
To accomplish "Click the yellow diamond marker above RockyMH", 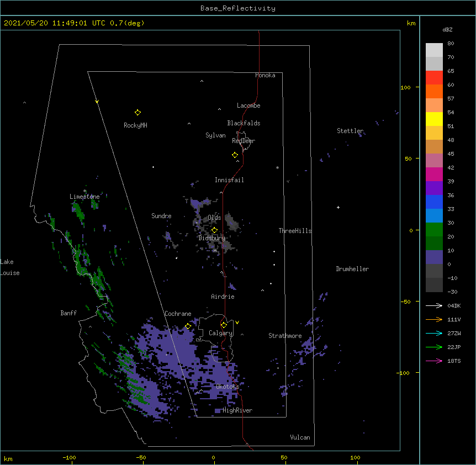I will [x=137, y=113].
